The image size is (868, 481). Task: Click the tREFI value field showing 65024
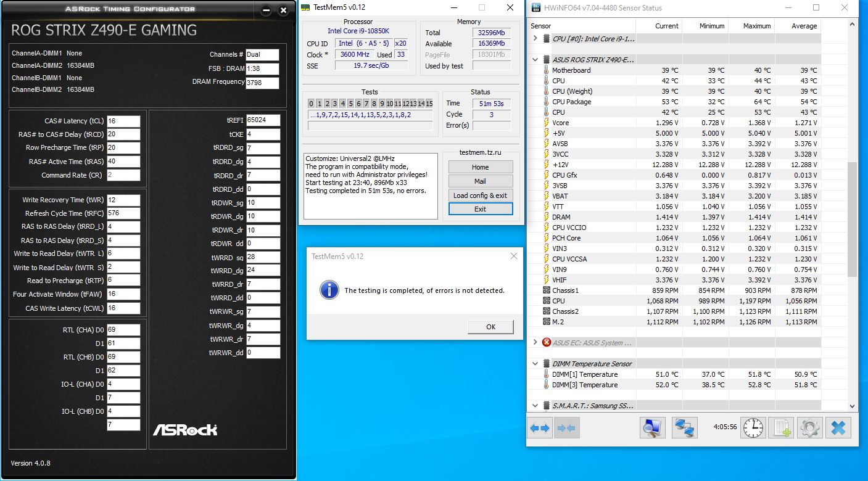(x=263, y=120)
